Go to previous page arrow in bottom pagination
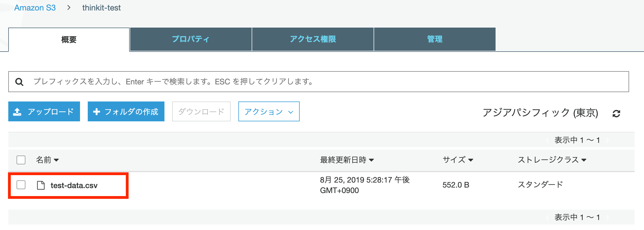 tap(547, 218)
